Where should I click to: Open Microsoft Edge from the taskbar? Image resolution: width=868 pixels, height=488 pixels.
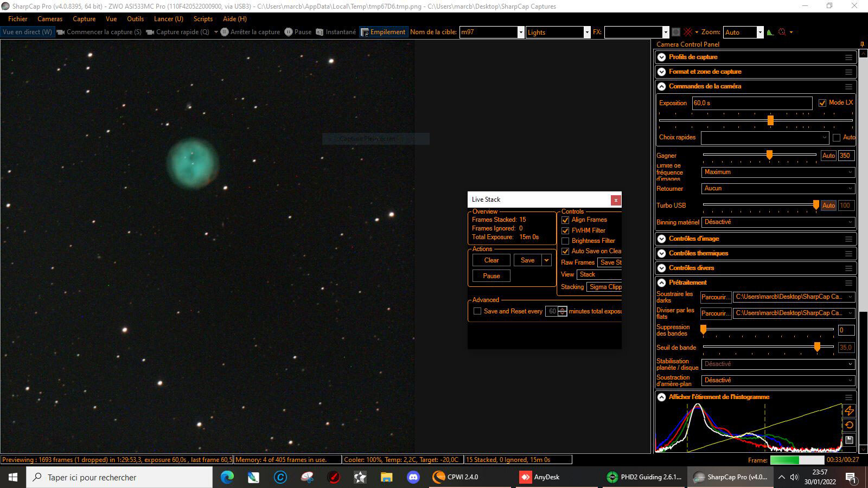pyautogui.click(x=227, y=477)
